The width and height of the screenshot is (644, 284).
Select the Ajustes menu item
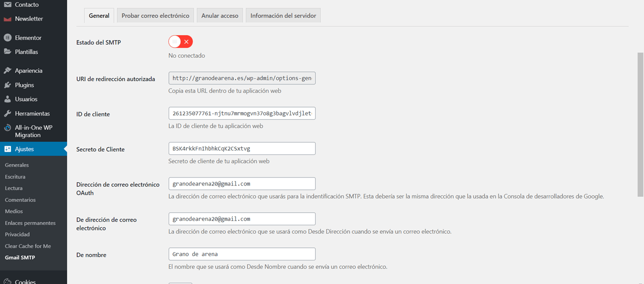[x=33, y=149]
